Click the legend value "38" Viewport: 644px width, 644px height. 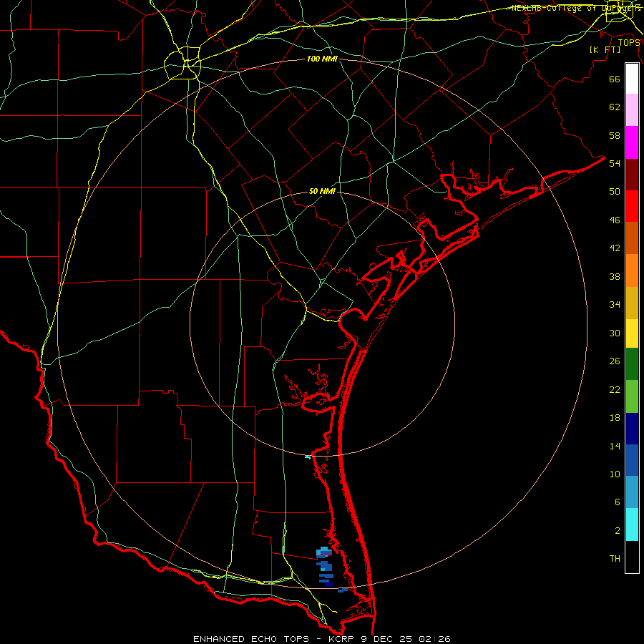[615, 277]
